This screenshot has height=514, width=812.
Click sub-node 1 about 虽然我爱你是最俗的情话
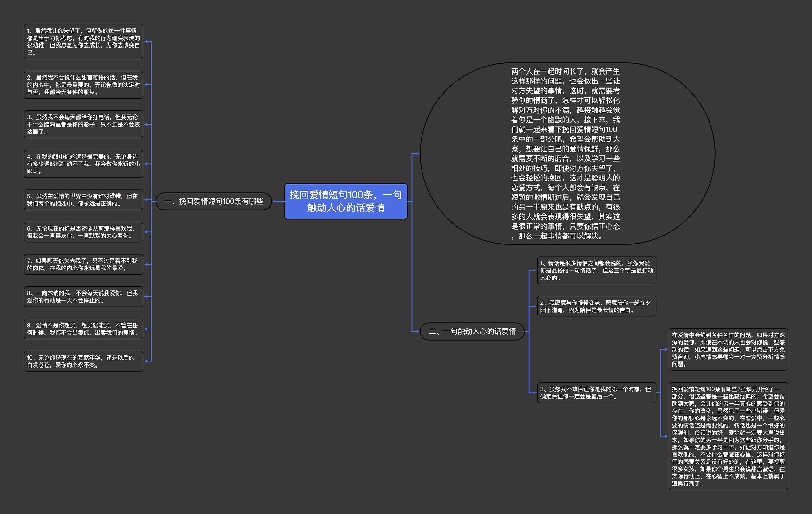click(x=596, y=270)
